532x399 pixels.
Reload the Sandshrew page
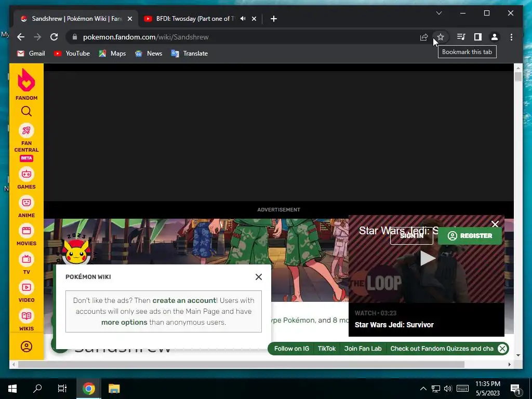point(54,37)
